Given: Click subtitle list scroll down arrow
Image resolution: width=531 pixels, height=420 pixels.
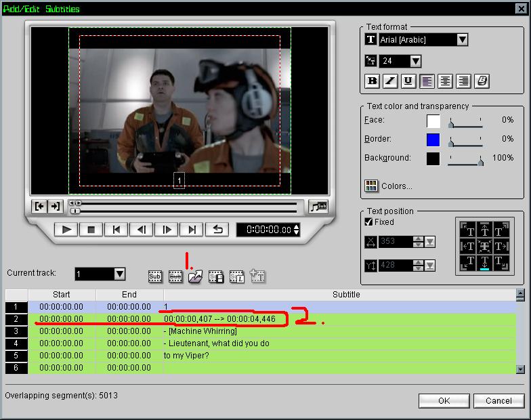Looking at the screenshot, I should click(520, 369).
